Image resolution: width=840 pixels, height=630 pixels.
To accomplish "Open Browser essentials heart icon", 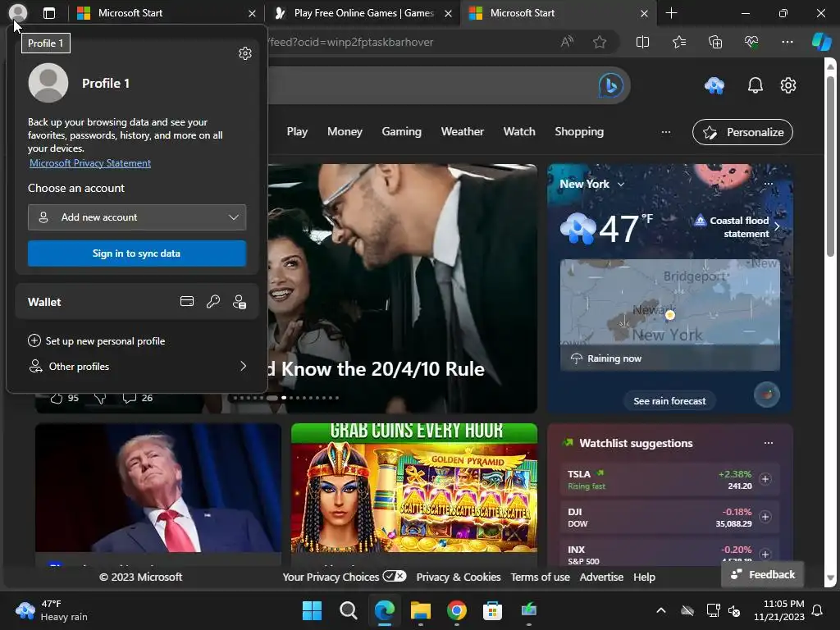I will [x=751, y=42].
